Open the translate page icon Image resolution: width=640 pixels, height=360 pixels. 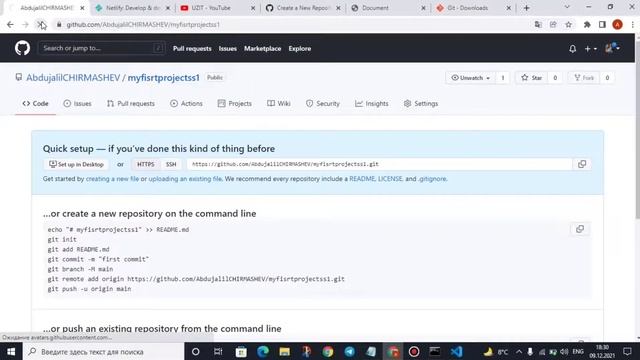pos(538,24)
